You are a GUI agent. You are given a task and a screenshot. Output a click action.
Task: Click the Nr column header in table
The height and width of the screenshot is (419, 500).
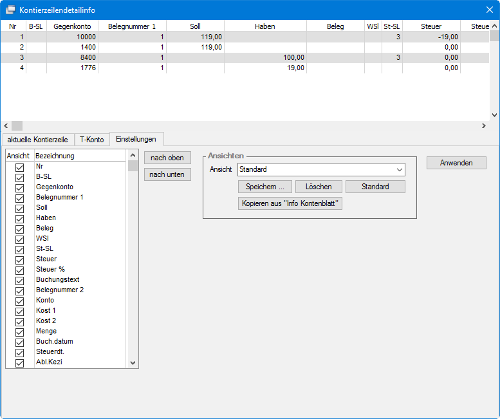click(x=13, y=26)
